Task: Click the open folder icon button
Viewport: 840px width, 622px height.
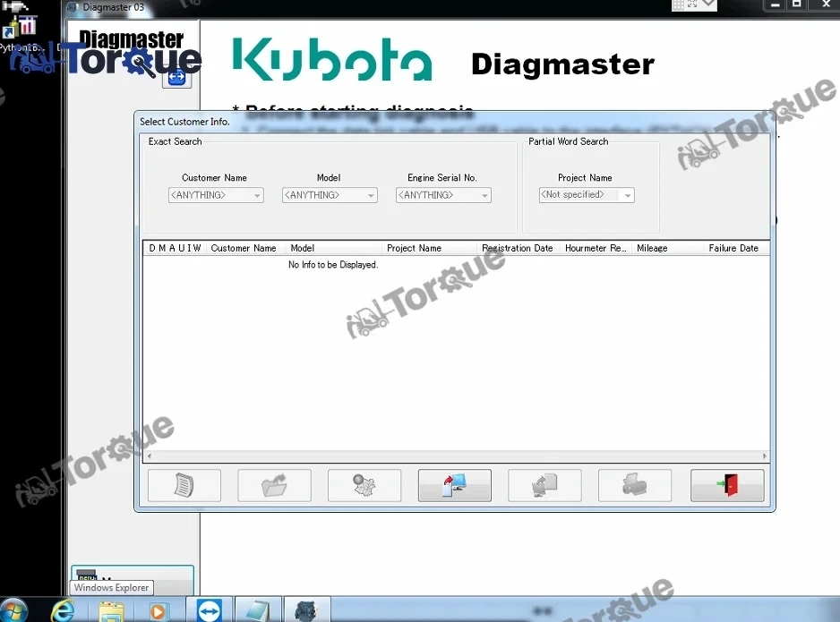Action: click(274, 485)
